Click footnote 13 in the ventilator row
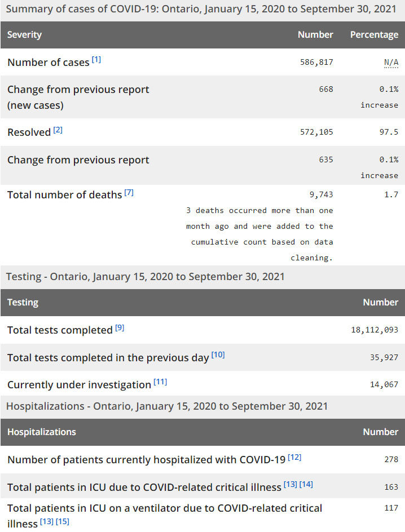405x532 pixels. tap(46, 521)
